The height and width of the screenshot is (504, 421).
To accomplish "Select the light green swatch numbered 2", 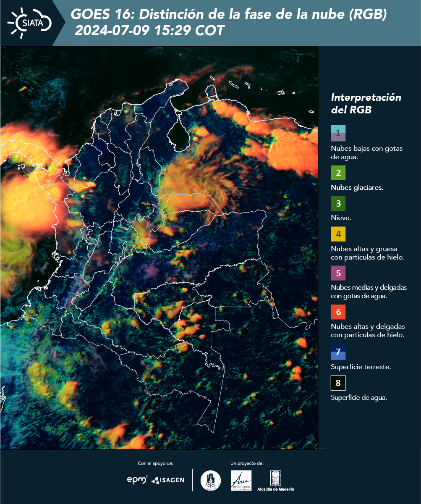I will [338, 173].
